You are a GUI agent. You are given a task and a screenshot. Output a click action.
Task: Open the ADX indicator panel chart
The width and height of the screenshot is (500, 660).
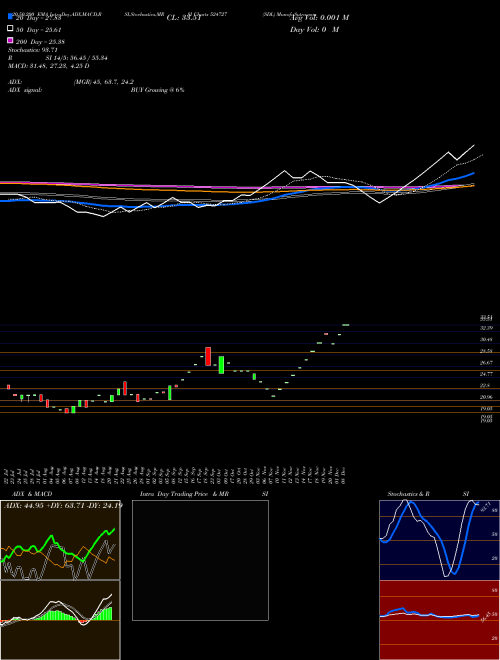point(60,540)
